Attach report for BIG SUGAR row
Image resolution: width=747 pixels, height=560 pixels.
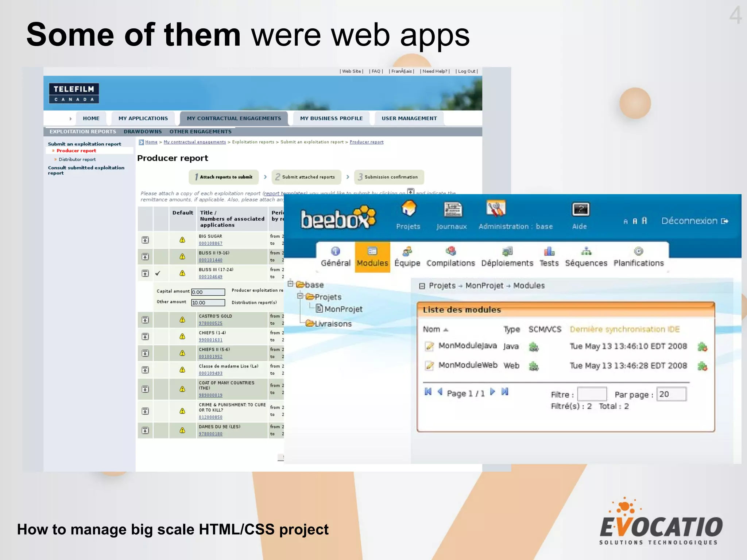click(x=145, y=240)
